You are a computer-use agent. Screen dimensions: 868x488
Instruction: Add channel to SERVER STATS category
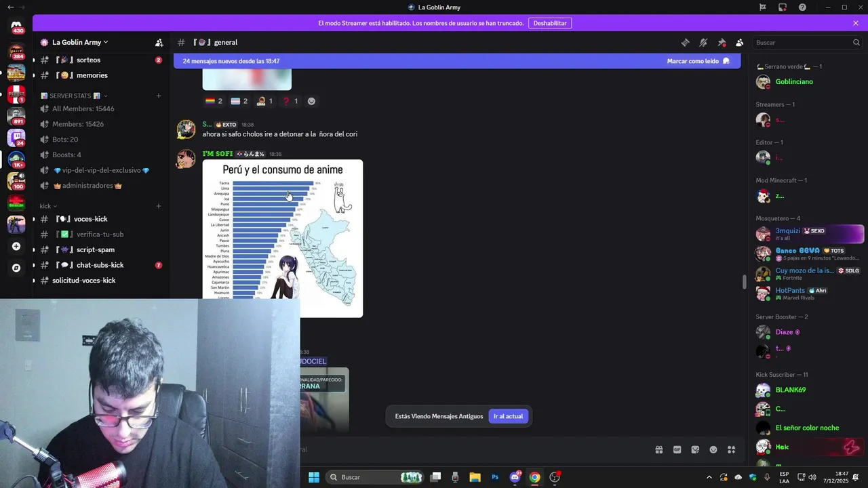(x=159, y=96)
